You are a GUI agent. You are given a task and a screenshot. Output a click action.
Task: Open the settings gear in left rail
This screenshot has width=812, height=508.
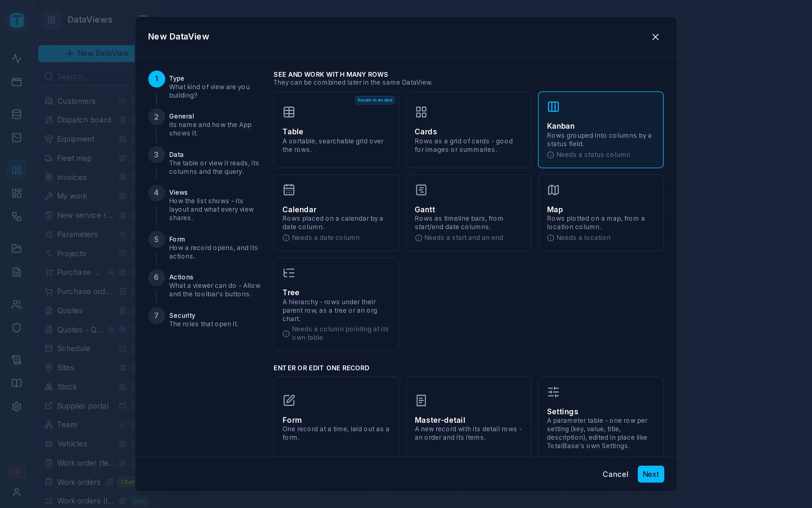(x=16, y=406)
